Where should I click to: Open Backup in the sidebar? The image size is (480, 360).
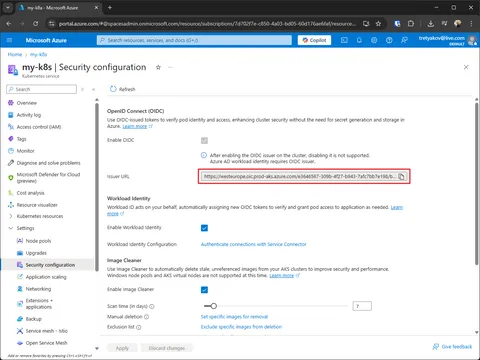34,319
